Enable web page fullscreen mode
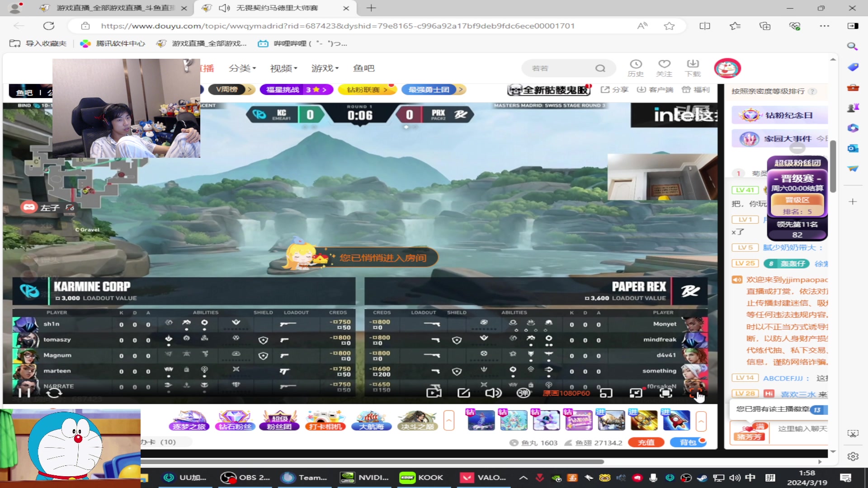Viewport: 868px width, 488px height. pos(666,393)
